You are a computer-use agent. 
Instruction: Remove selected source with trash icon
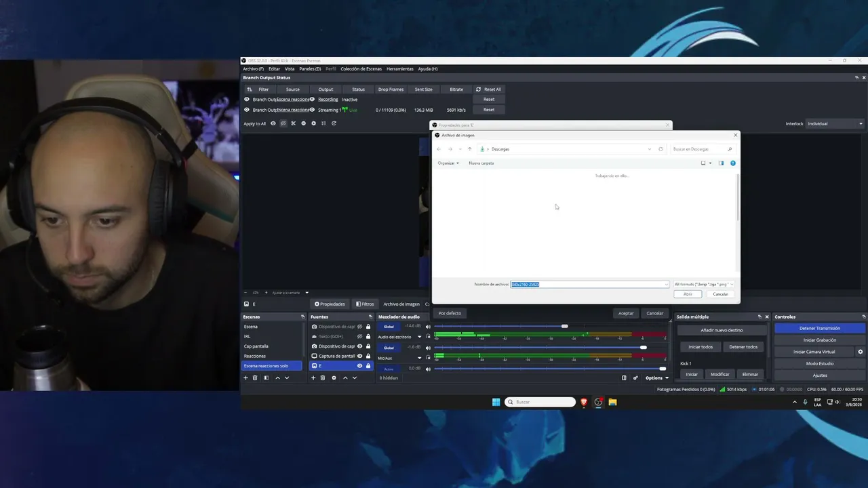coord(322,378)
